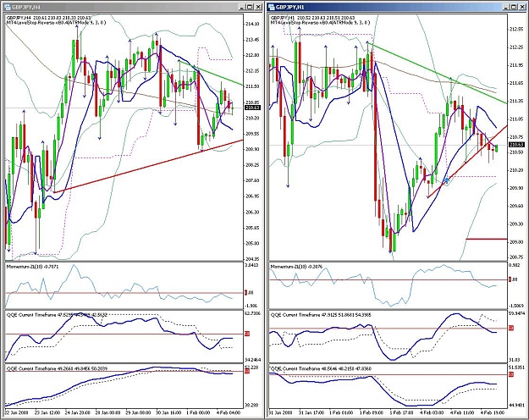Click the 212.55 price on H1 scale

[x=517, y=30]
